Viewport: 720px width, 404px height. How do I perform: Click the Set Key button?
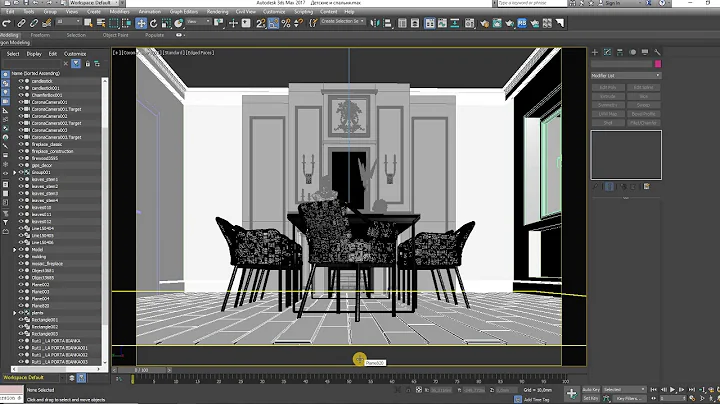pyautogui.click(x=591, y=398)
